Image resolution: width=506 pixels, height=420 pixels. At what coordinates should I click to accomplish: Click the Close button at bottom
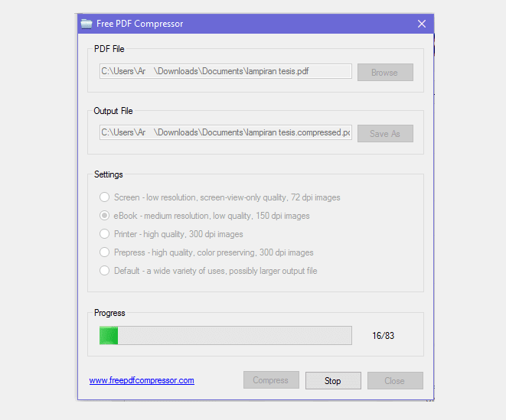tap(395, 381)
